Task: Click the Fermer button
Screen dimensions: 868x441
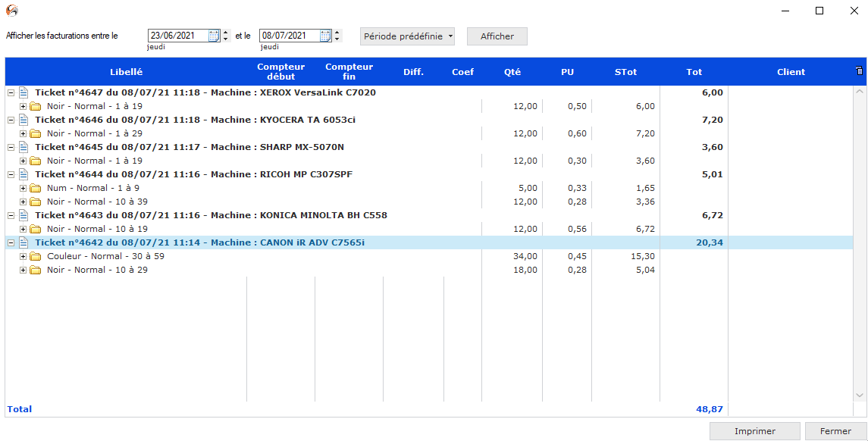Action: pyautogui.click(x=836, y=431)
